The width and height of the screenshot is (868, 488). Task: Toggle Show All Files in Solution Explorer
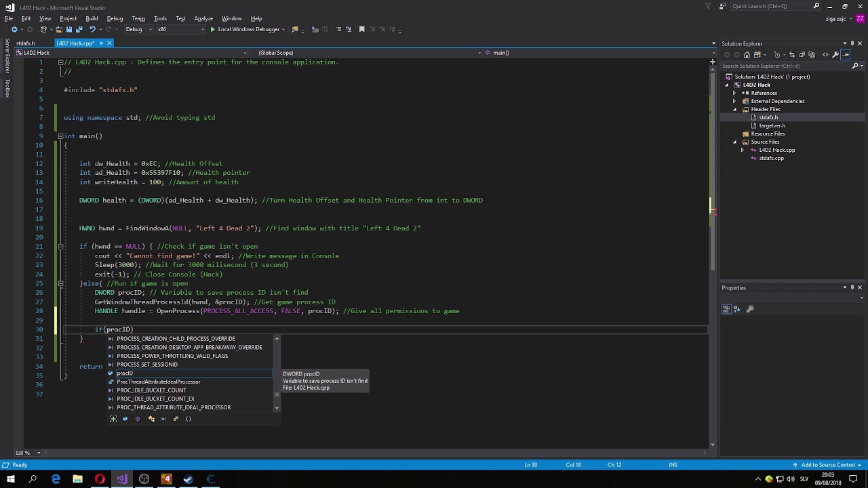[x=812, y=55]
